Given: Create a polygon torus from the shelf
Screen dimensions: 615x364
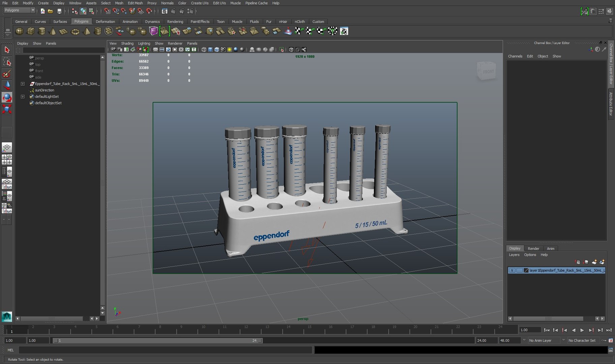Looking at the screenshot, I should click(75, 31).
